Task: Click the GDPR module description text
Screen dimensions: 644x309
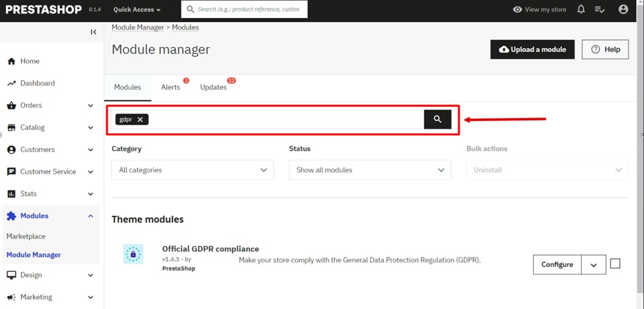Action: tap(360, 260)
